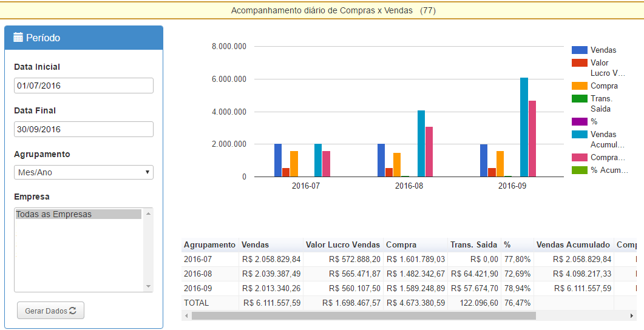Click the blue Vendas legend swatch

[579, 50]
